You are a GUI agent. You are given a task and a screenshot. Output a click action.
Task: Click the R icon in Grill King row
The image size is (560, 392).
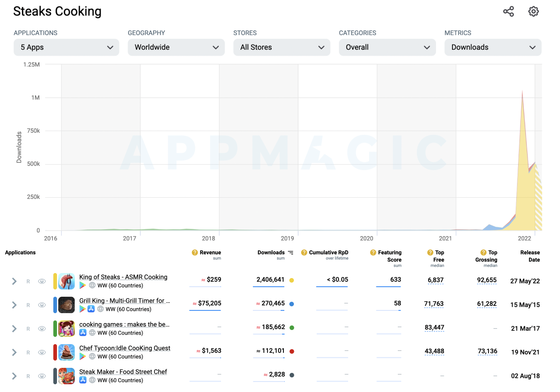[28, 305]
